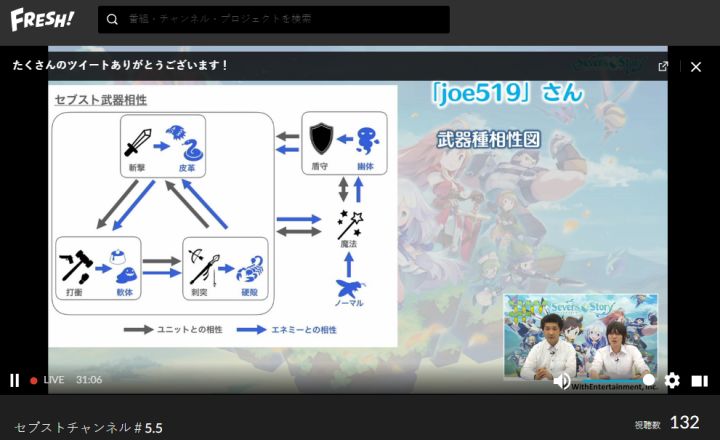
Task: Click the shield 盾守 icon
Action: [321, 138]
